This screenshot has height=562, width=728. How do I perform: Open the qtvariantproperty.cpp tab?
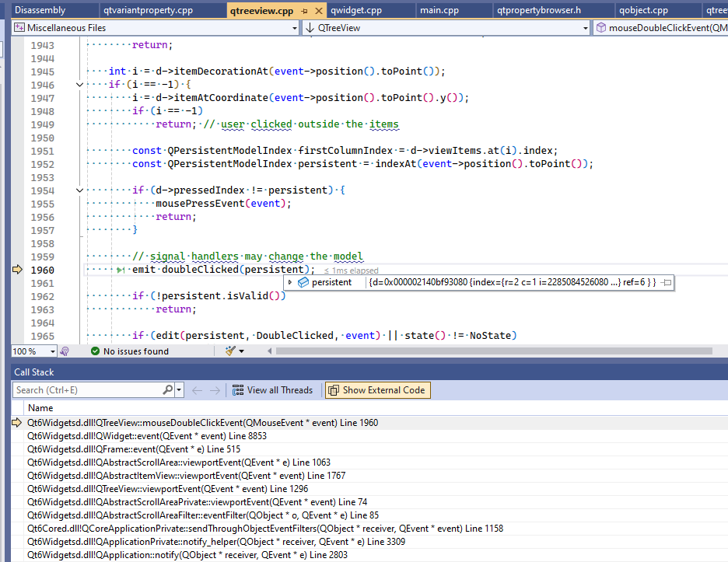pyautogui.click(x=148, y=10)
